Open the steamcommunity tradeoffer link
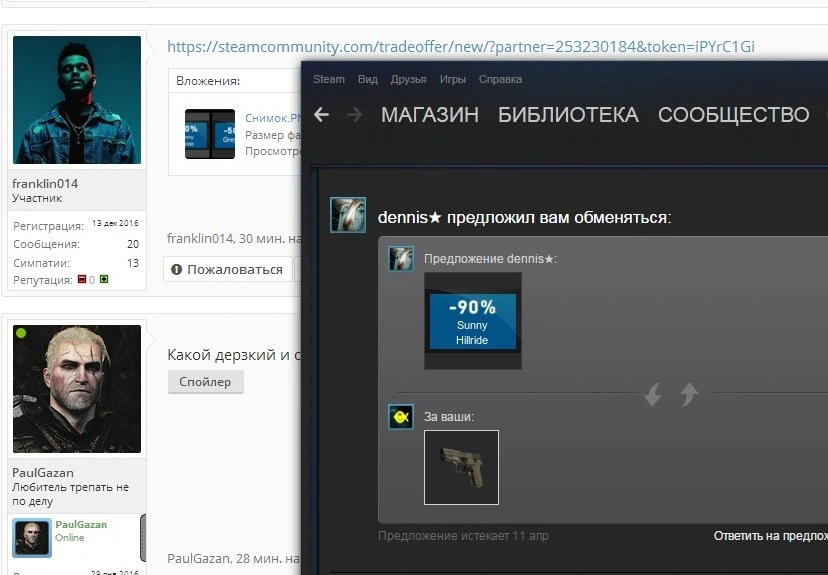 (x=460, y=46)
